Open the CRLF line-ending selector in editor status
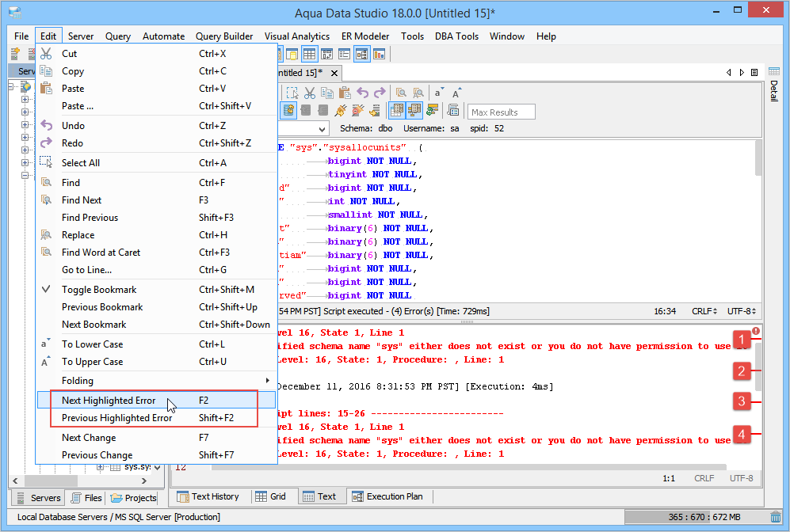 (x=704, y=311)
